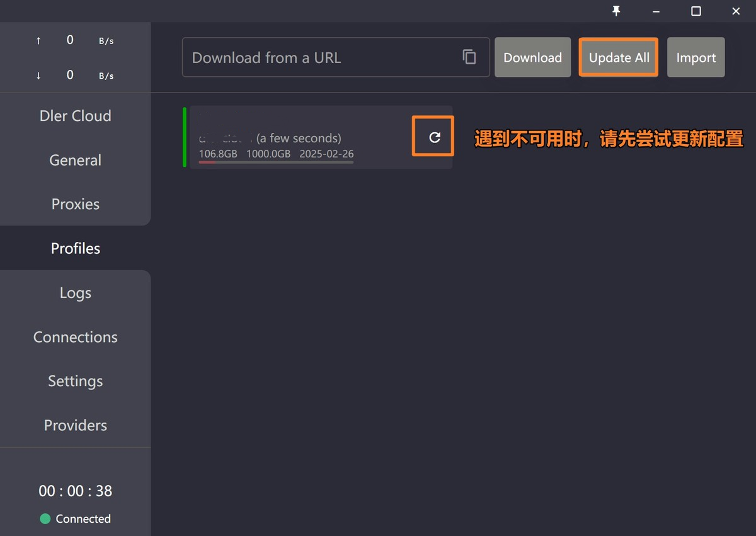
Task: Click inside the Download from a URL field
Action: pyautogui.click(x=315, y=57)
